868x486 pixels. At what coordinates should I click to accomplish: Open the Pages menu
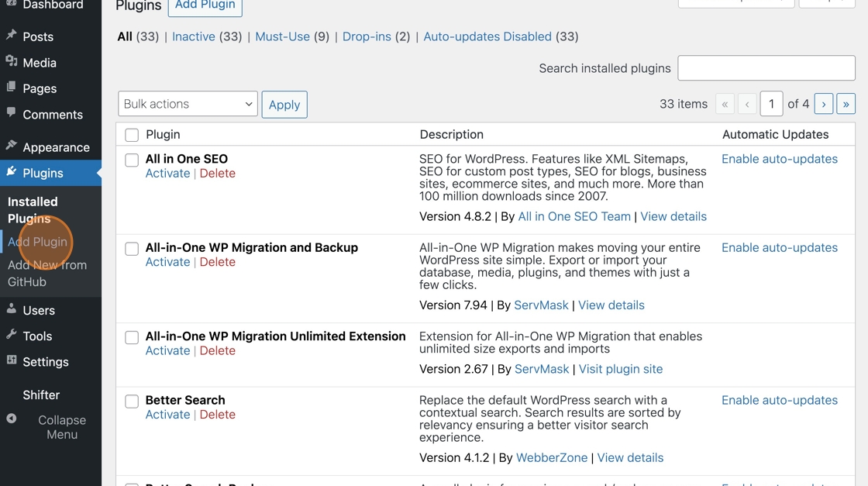click(40, 88)
